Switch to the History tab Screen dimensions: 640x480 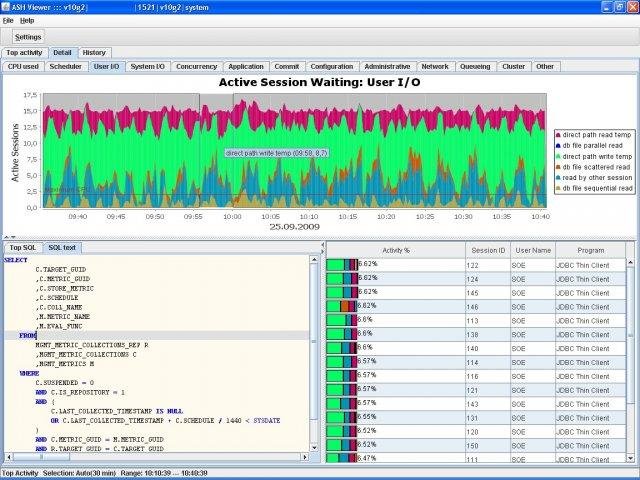pos(94,52)
